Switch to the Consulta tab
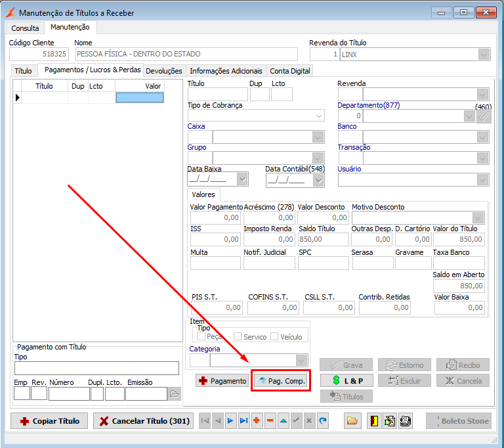This screenshot has width=504, height=448. [25, 28]
